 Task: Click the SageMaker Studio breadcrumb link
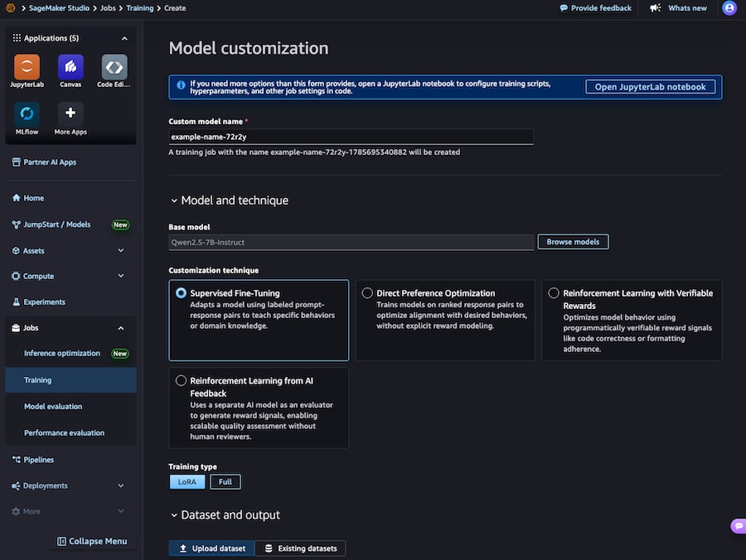click(59, 8)
